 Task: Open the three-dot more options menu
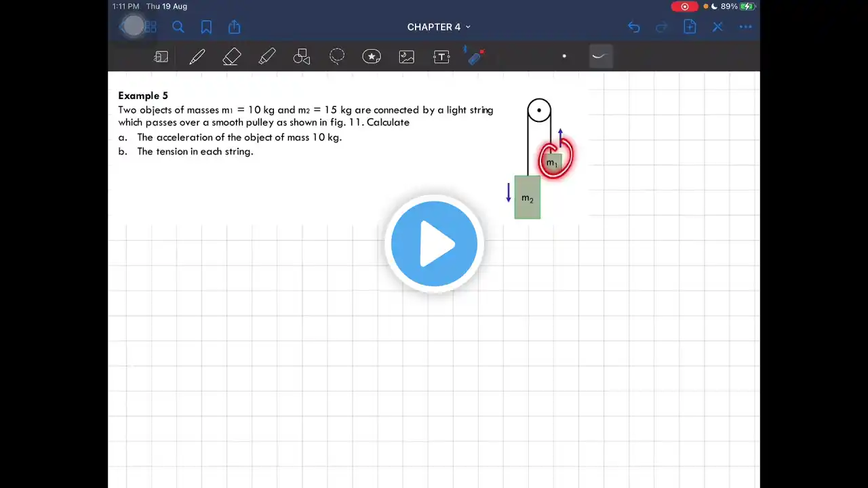point(745,27)
